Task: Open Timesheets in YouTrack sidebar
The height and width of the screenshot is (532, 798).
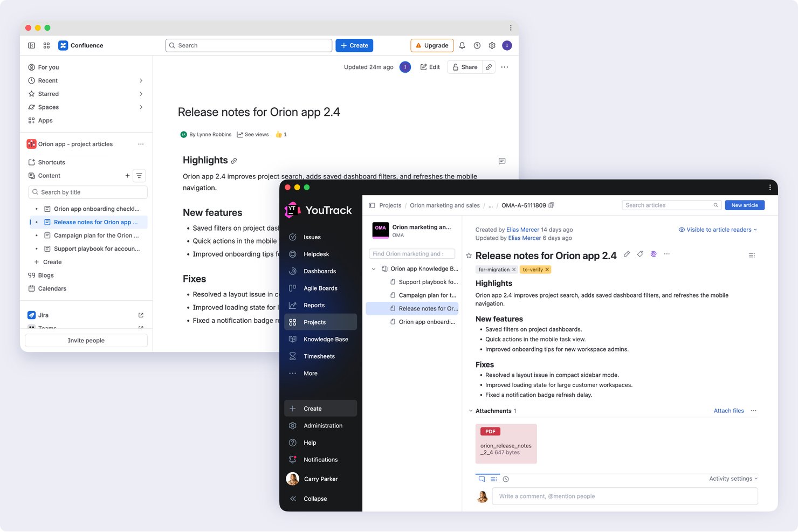Action: [320, 356]
